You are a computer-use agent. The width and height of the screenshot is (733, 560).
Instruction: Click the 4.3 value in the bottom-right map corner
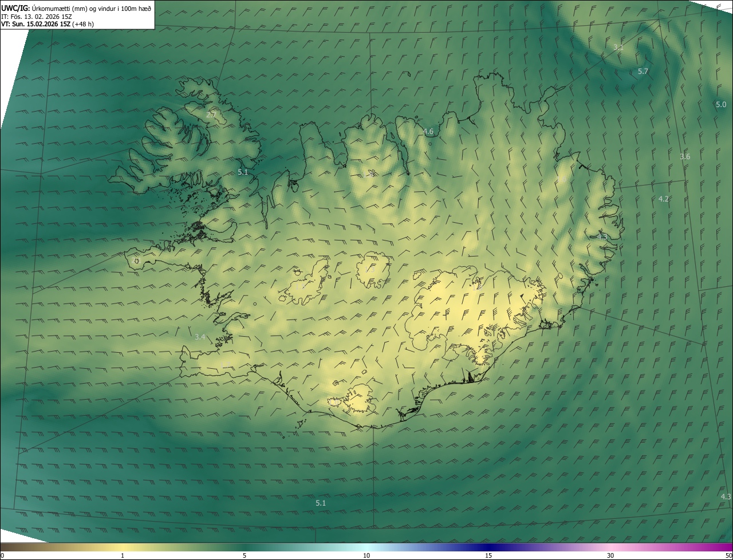pos(726,496)
